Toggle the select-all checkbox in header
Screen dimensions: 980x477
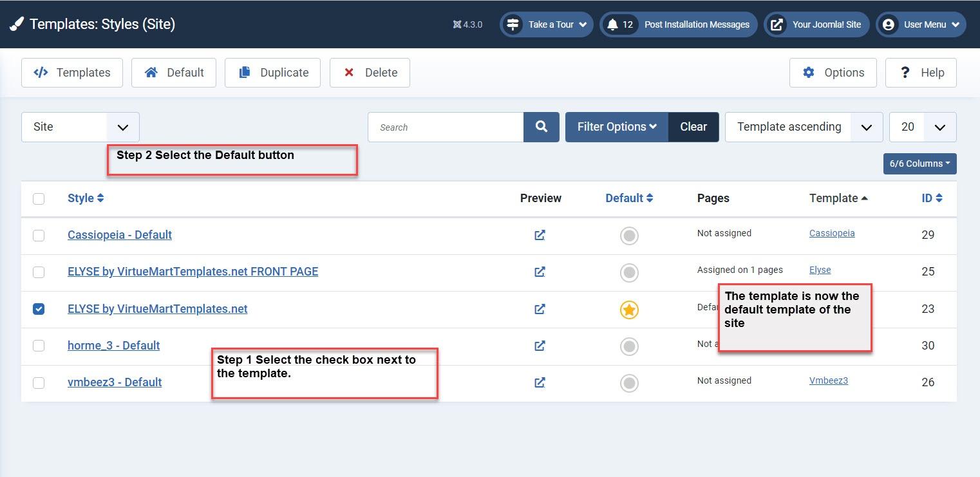click(x=39, y=198)
